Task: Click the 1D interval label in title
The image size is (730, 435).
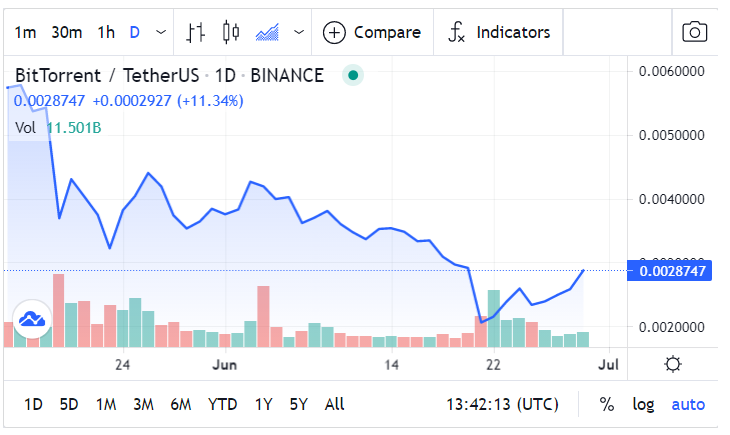Action: point(225,75)
